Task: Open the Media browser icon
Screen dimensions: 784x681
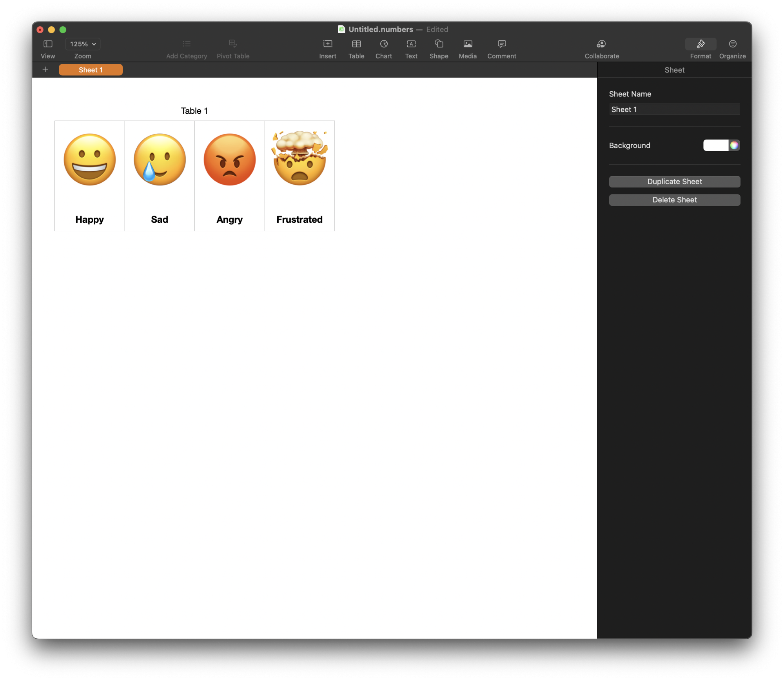Action: pos(467,44)
